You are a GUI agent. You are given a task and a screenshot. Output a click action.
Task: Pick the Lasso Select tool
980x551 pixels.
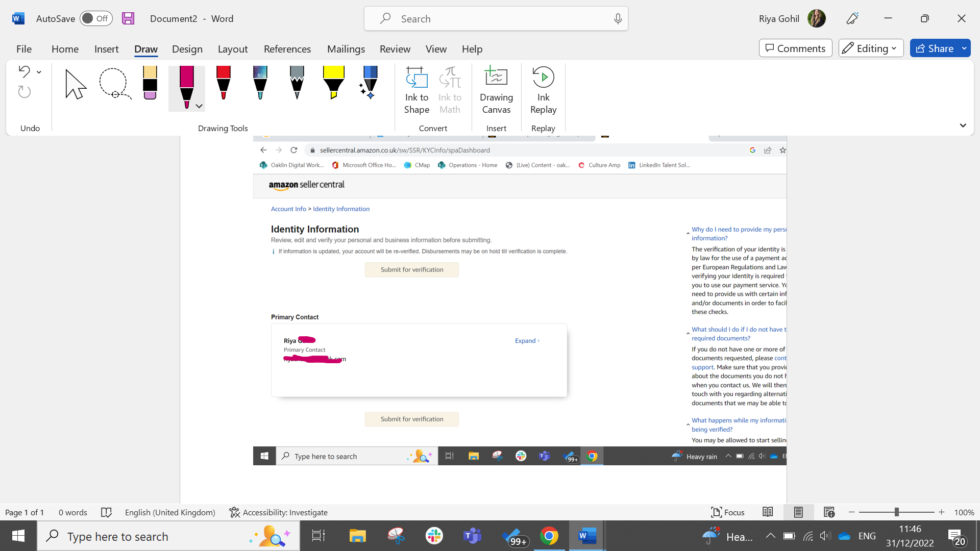point(114,83)
